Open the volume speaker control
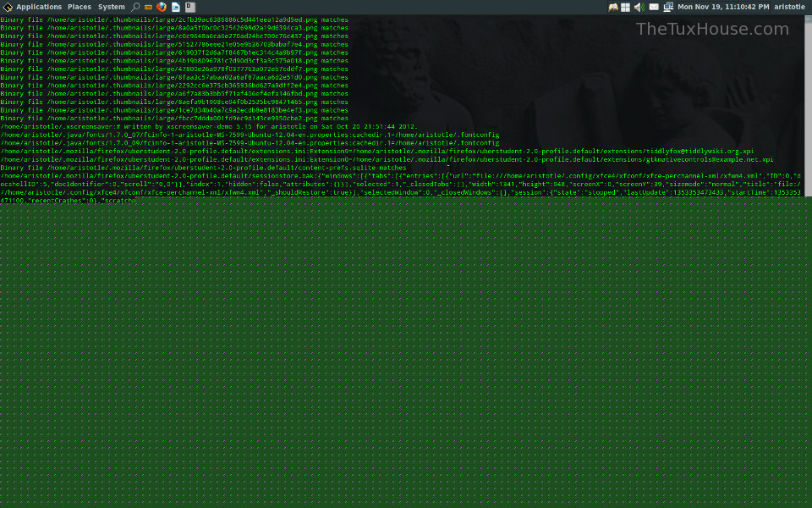 (639, 7)
